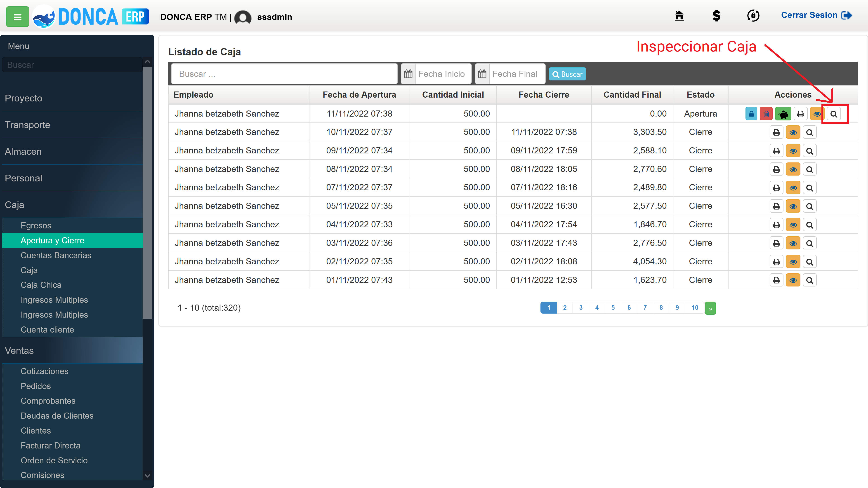Click the blue Buscar search button
The image size is (868, 488).
coord(567,74)
